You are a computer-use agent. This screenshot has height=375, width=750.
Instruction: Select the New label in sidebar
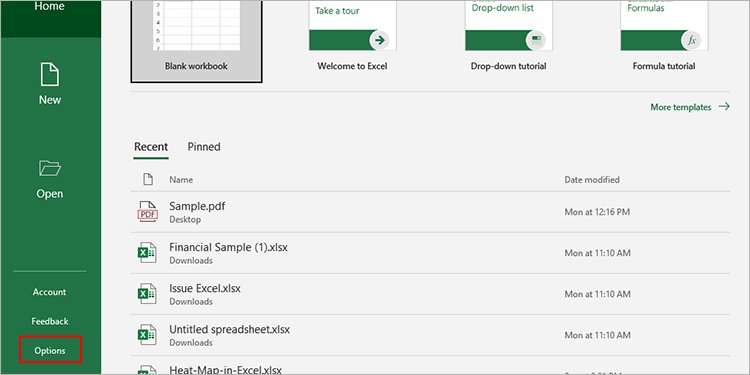[x=50, y=100]
